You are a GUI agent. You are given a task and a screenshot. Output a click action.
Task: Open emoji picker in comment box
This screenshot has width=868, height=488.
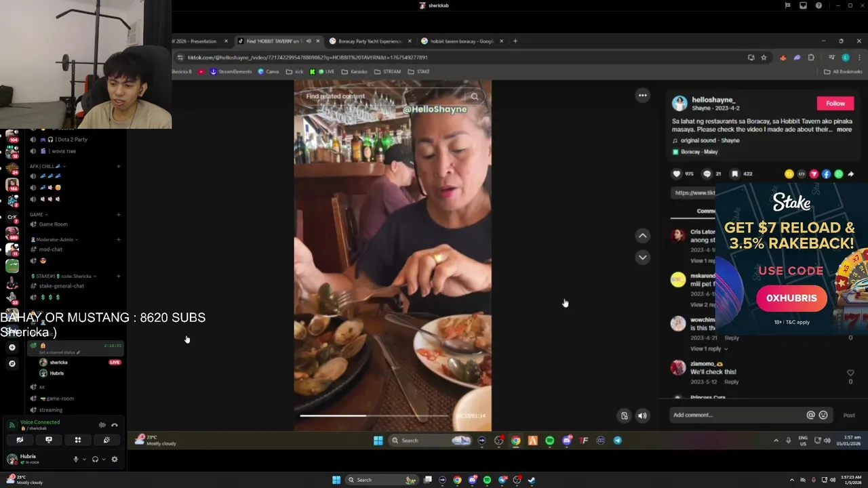click(823, 415)
